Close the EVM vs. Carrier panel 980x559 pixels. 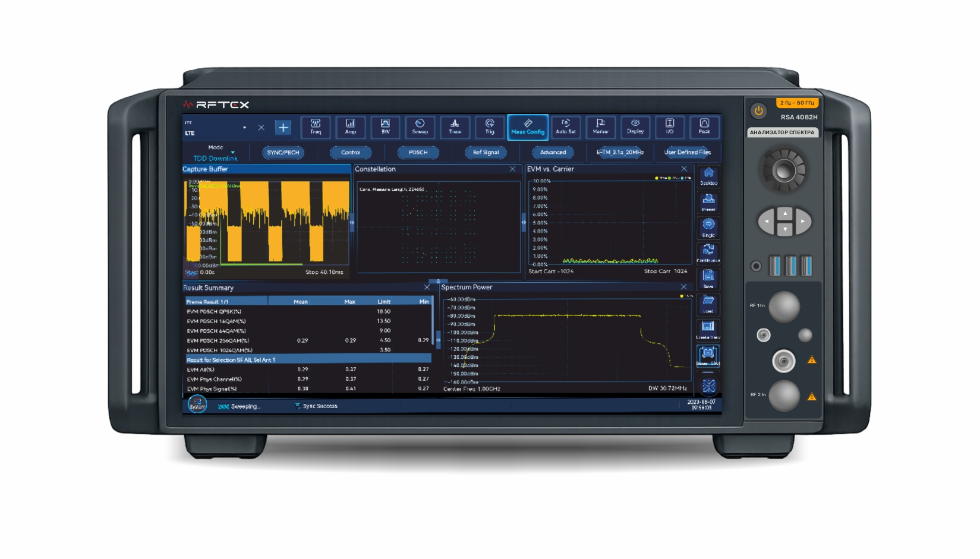684,169
